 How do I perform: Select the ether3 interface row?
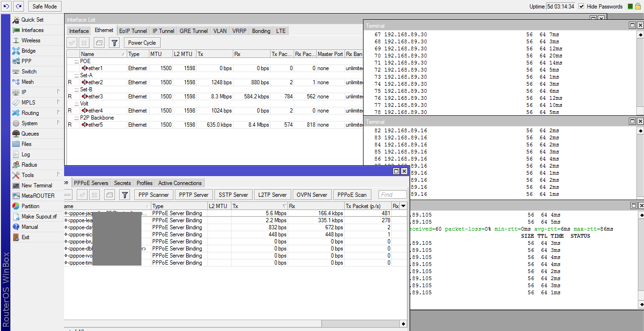tap(95, 97)
